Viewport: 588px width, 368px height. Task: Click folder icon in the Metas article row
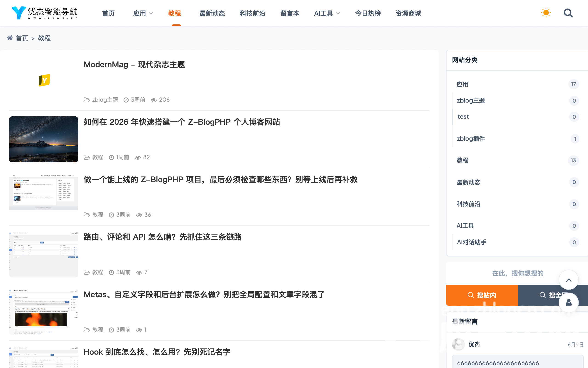[87, 330]
